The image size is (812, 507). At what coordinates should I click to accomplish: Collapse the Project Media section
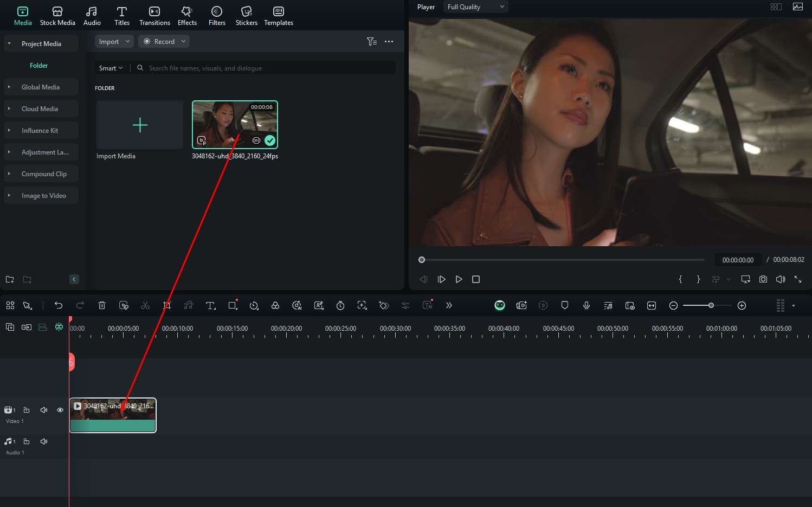(9, 43)
